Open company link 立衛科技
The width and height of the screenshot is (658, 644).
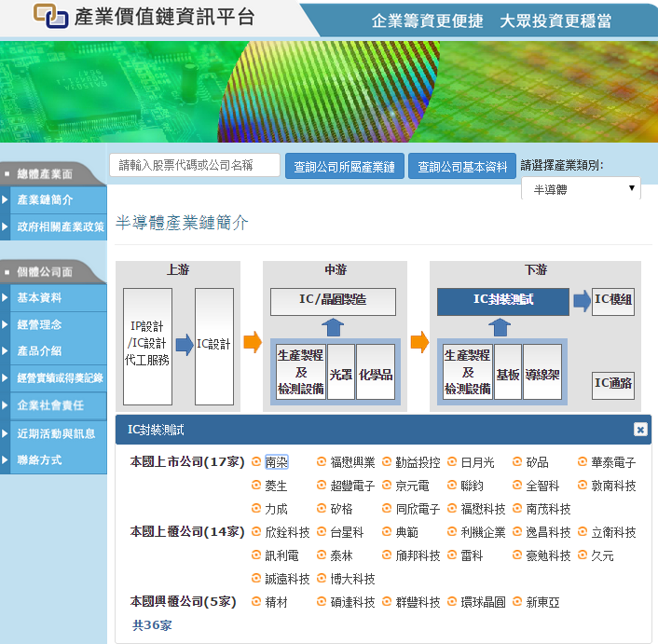point(613,532)
